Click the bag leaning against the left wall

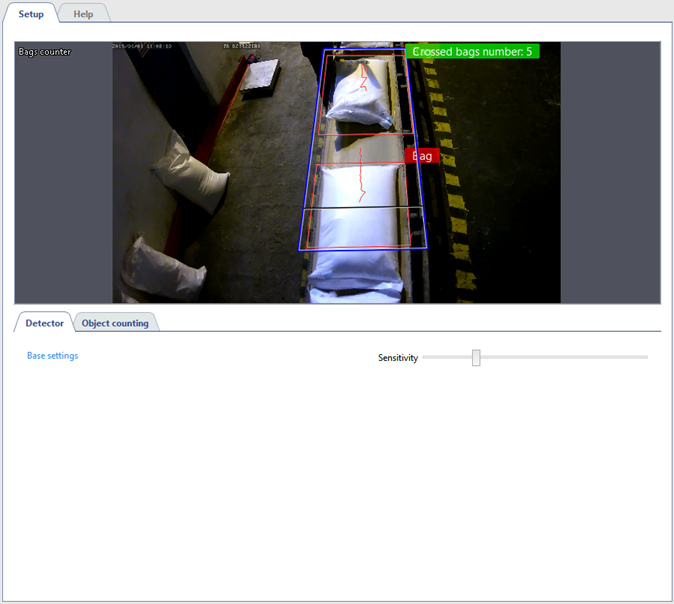point(190,173)
